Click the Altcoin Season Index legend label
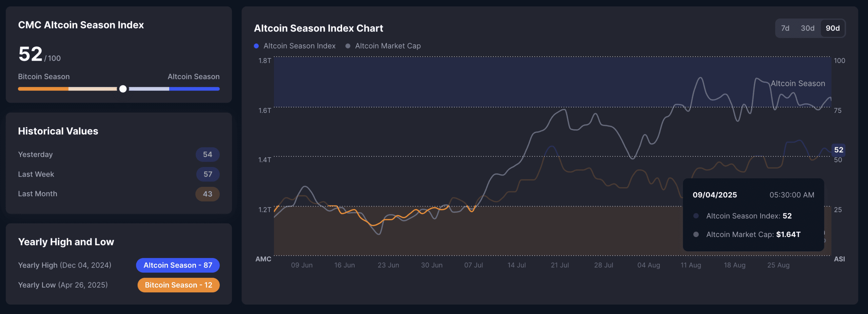868x314 pixels. 299,46
